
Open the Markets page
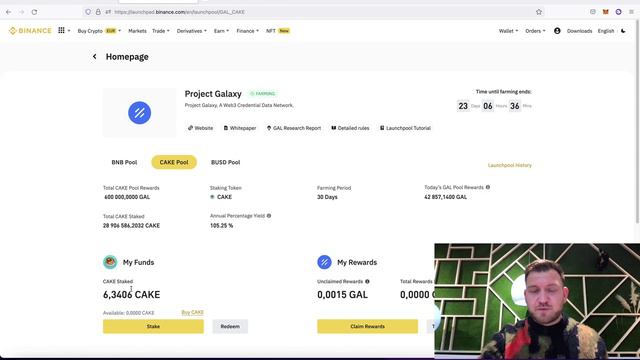137,31
